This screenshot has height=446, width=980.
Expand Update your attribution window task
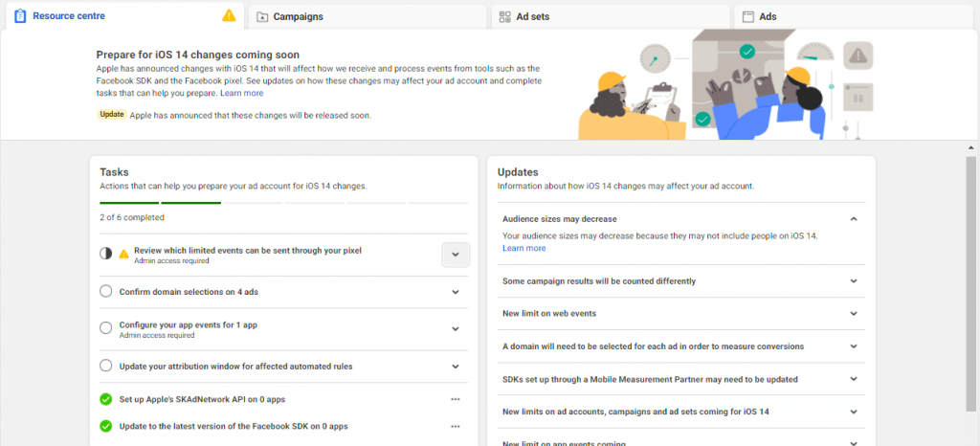click(456, 366)
